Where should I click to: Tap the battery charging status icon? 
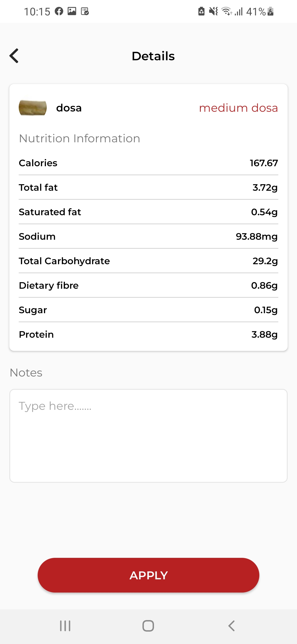click(x=271, y=11)
